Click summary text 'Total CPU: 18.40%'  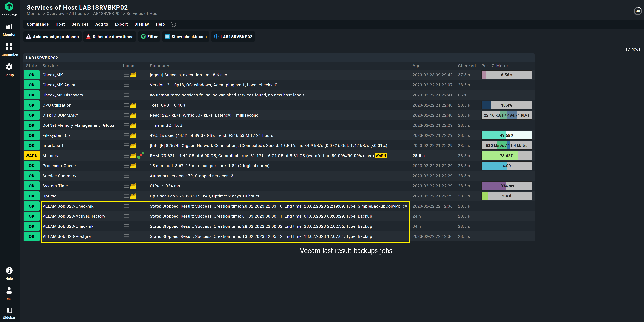[167, 105]
